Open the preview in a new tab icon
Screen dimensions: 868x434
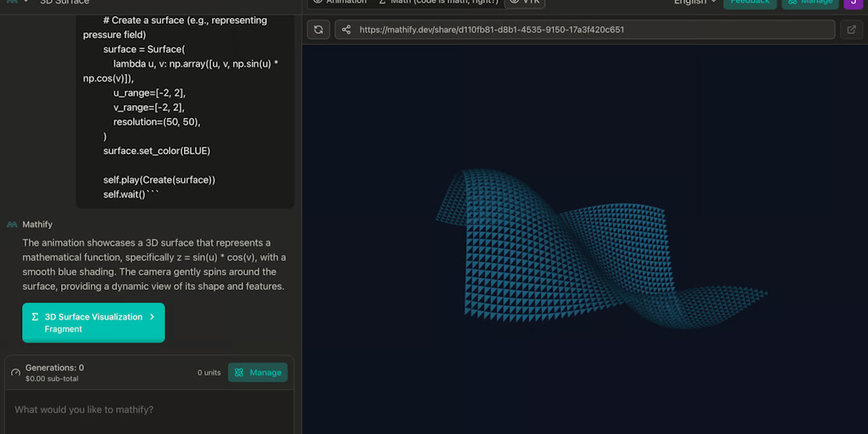(851, 30)
